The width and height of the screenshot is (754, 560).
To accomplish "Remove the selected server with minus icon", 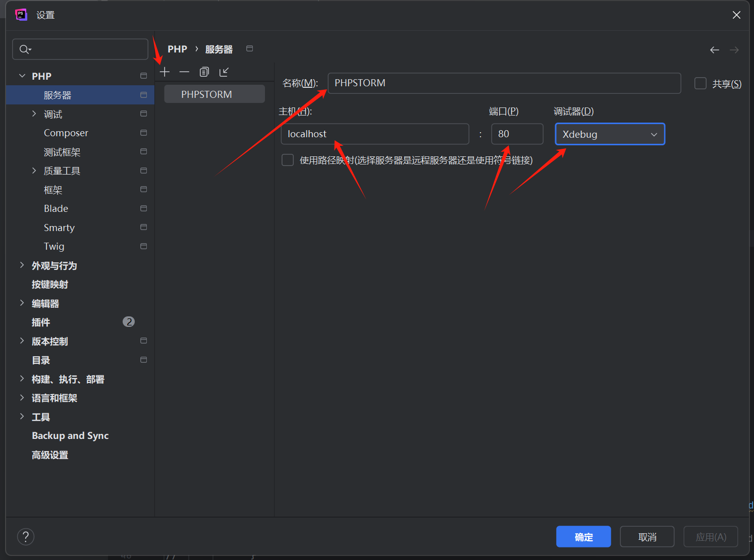I will [184, 72].
